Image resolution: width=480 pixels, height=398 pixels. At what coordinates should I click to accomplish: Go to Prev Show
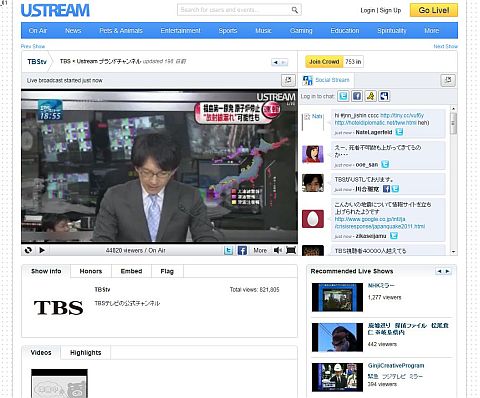click(33, 46)
